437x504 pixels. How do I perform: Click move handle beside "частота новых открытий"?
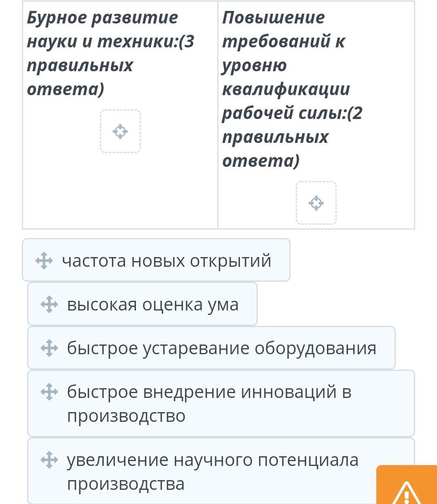click(x=44, y=261)
